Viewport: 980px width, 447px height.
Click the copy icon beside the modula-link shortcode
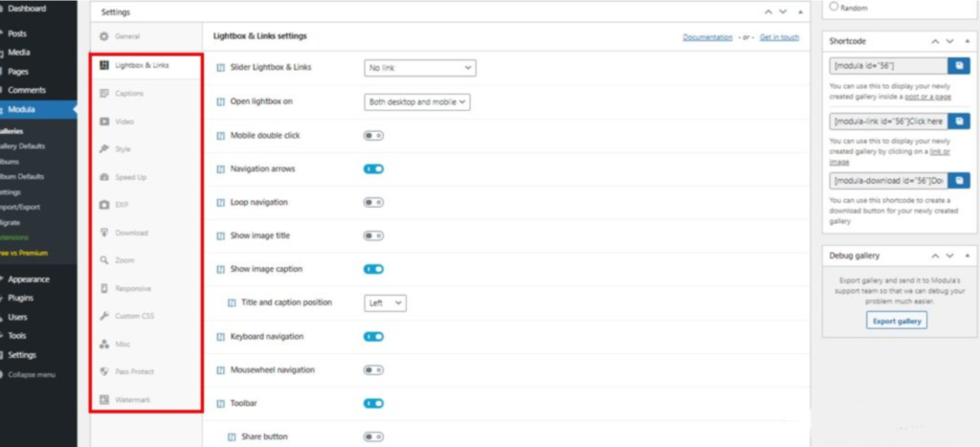tap(957, 122)
